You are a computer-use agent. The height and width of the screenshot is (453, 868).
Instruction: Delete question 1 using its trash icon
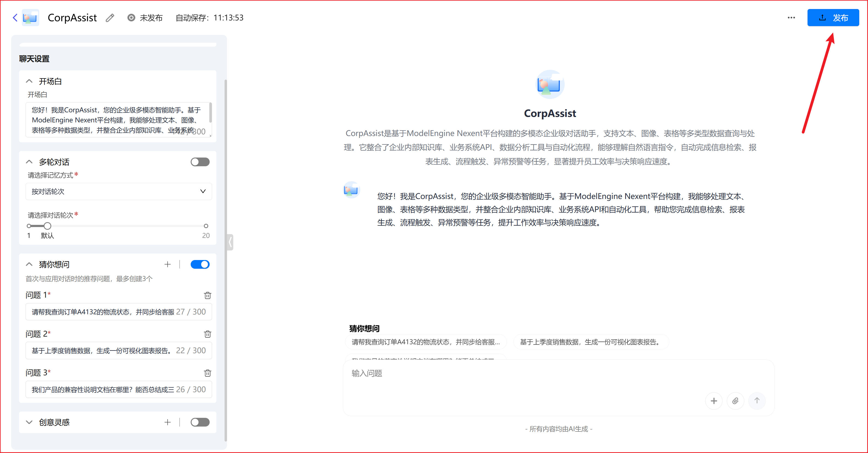click(208, 295)
